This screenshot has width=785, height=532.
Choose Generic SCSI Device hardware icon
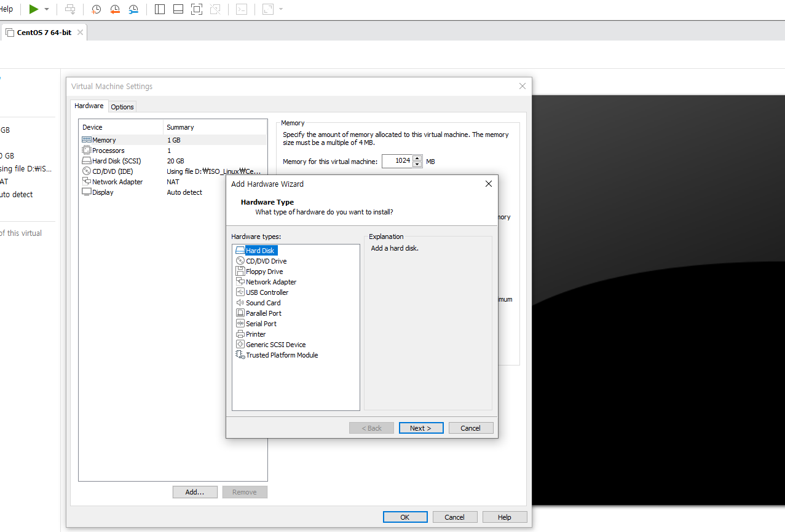point(240,345)
